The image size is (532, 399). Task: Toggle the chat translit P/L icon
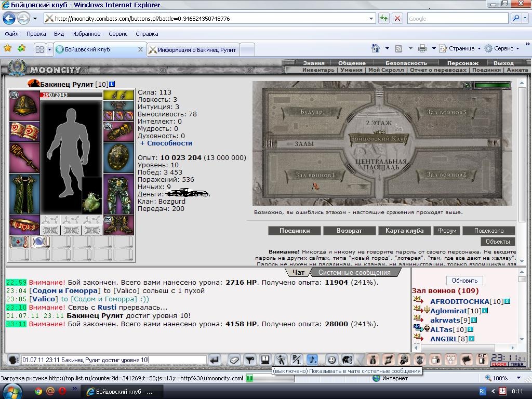tap(297, 360)
